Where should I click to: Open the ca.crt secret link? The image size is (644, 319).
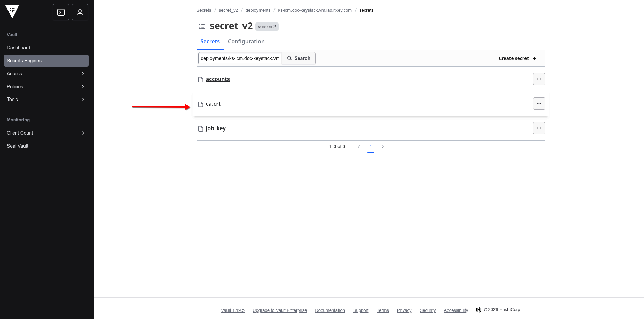click(x=213, y=104)
